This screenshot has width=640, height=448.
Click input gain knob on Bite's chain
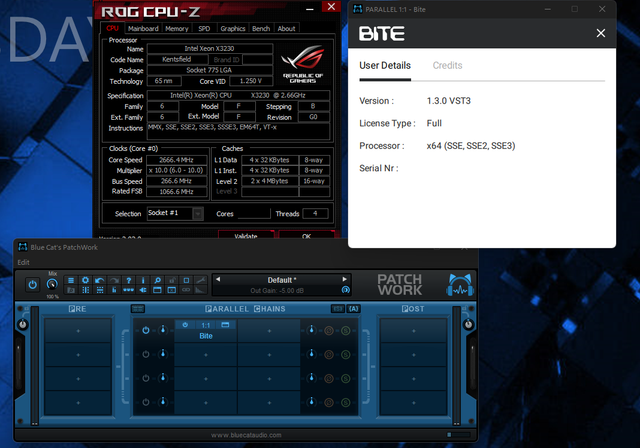pyautogui.click(x=163, y=330)
